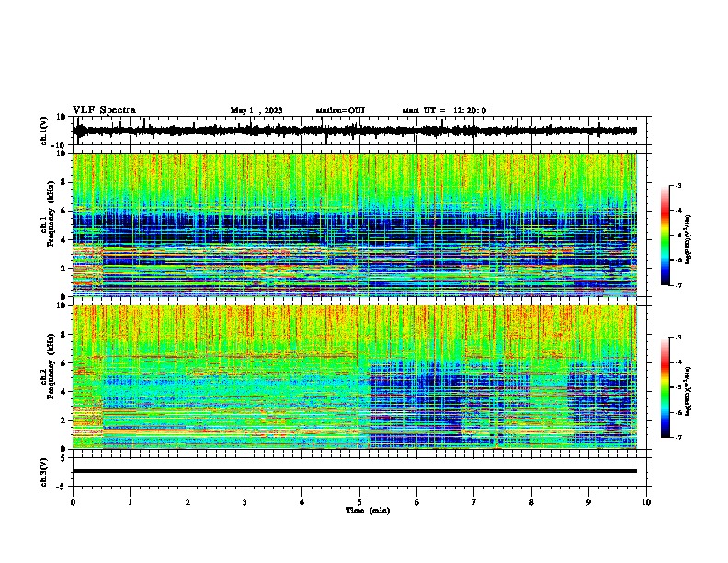
Task: Click the ch.1 color bar log(PSD) label
Action: [x=688, y=240]
